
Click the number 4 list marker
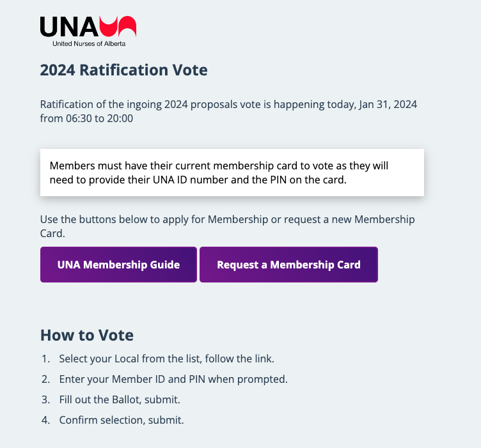pos(45,421)
